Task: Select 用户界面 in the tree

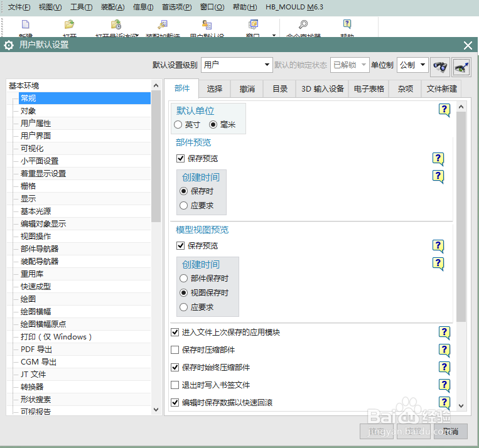Action: click(x=35, y=136)
